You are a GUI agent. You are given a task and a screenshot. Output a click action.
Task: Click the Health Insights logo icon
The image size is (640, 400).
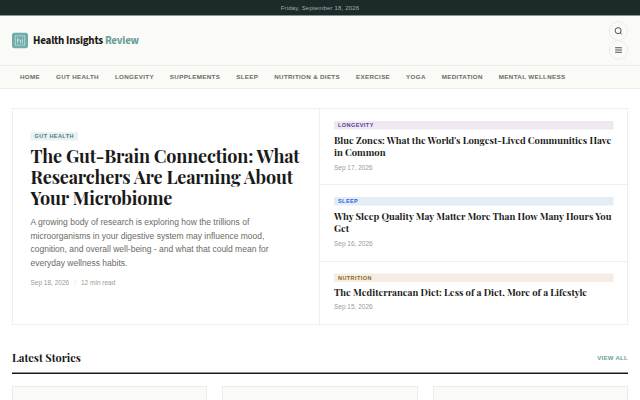coord(20,40)
